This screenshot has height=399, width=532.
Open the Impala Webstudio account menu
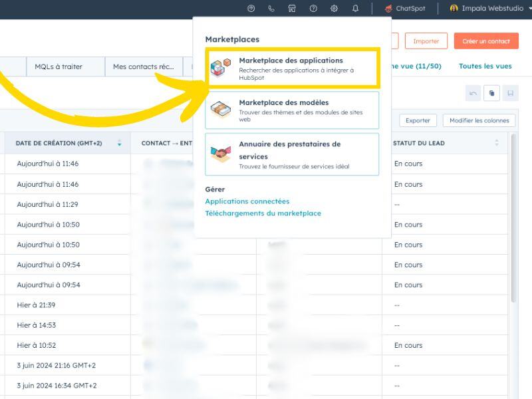point(490,9)
